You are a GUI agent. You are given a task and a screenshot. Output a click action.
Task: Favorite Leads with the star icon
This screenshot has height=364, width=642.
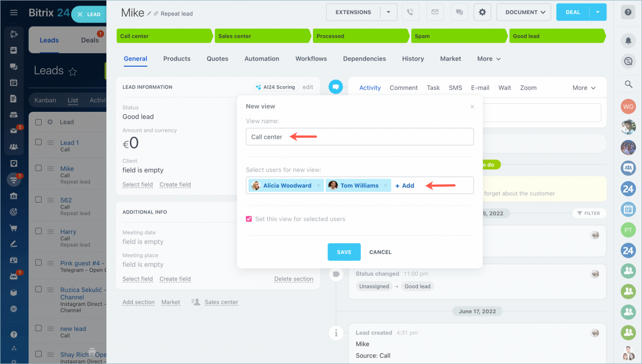coord(73,72)
